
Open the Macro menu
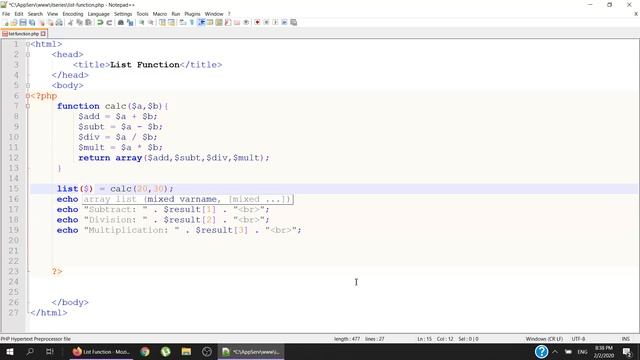tap(160, 14)
